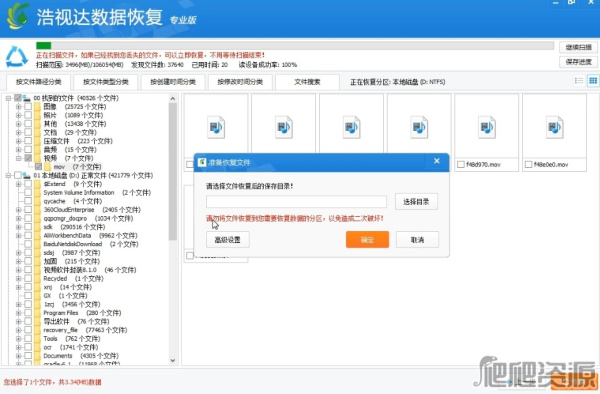
Task: Click folder icon beside $Extend
Action: tap(37, 184)
